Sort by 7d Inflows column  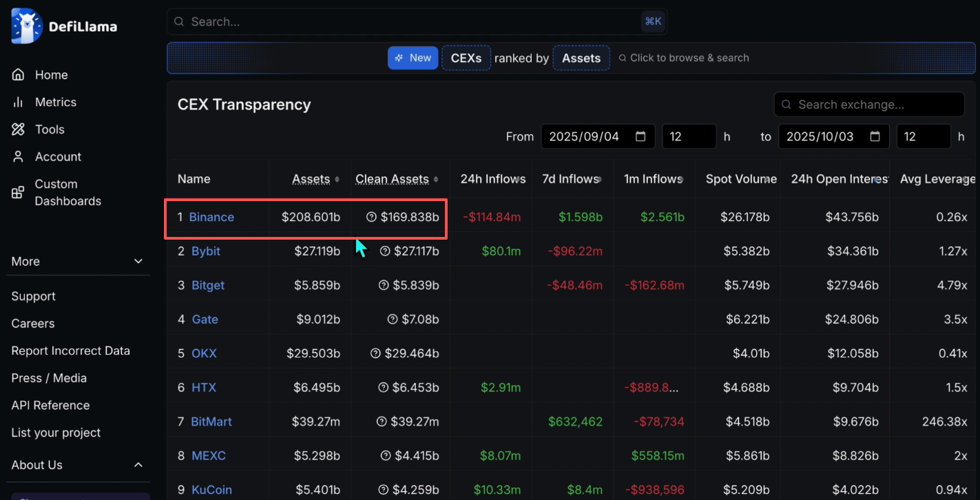click(x=599, y=179)
